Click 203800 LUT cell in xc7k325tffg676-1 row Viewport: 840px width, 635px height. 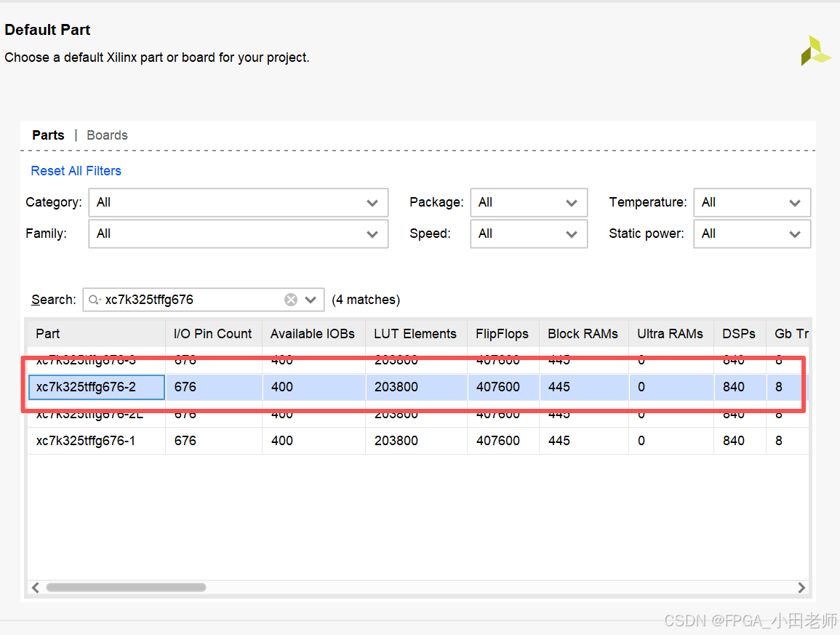pos(416,441)
